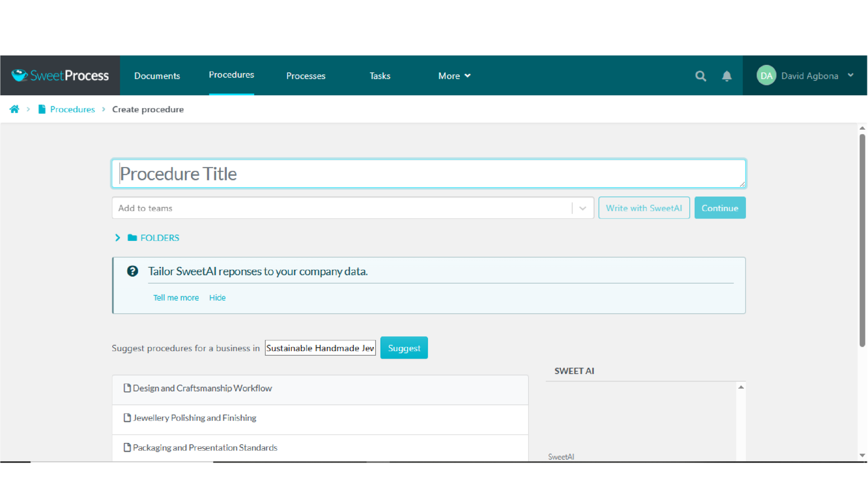Click document icon beside Jewellery Polishing and Finishing
The height and width of the screenshot is (487, 868).
coord(127,418)
